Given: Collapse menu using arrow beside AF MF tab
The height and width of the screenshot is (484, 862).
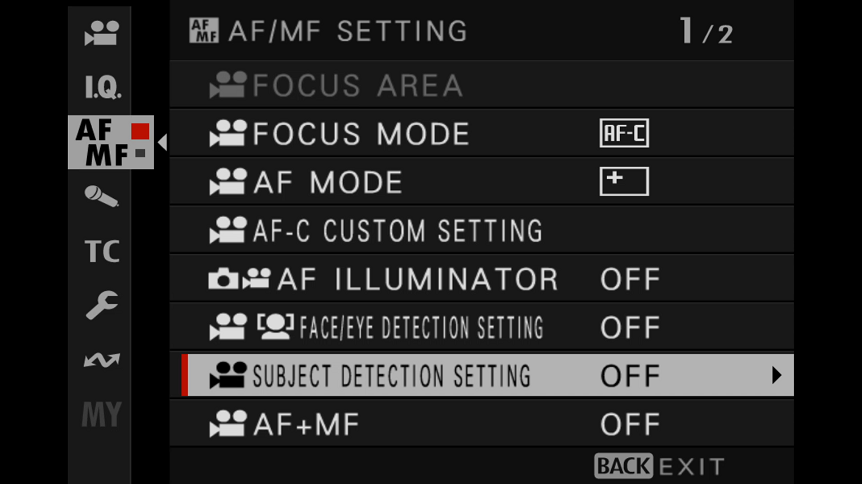Looking at the screenshot, I should point(162,142).
